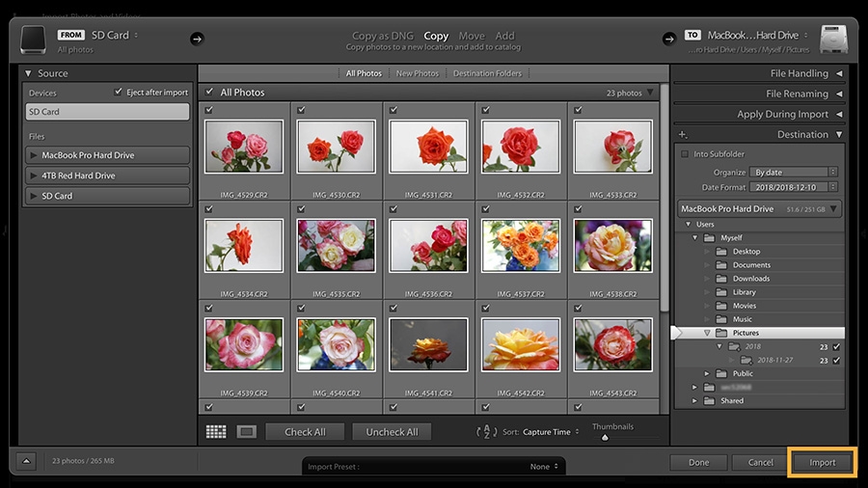Expand 4TB Red Hard Drive source
The image size is (868, 488).
[x=34, y=176]
